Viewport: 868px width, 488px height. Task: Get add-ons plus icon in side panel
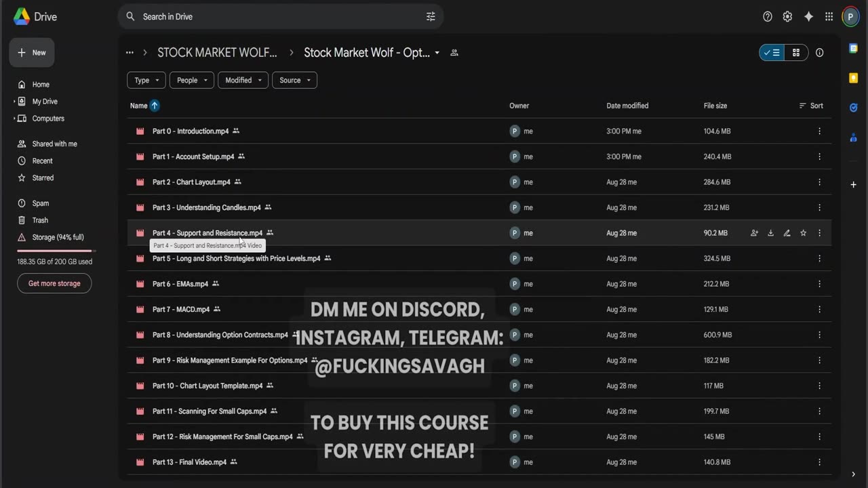pos(853,184)
